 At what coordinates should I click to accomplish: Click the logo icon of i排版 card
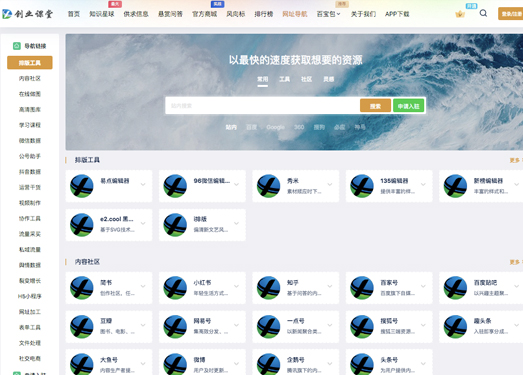point(175,225)
